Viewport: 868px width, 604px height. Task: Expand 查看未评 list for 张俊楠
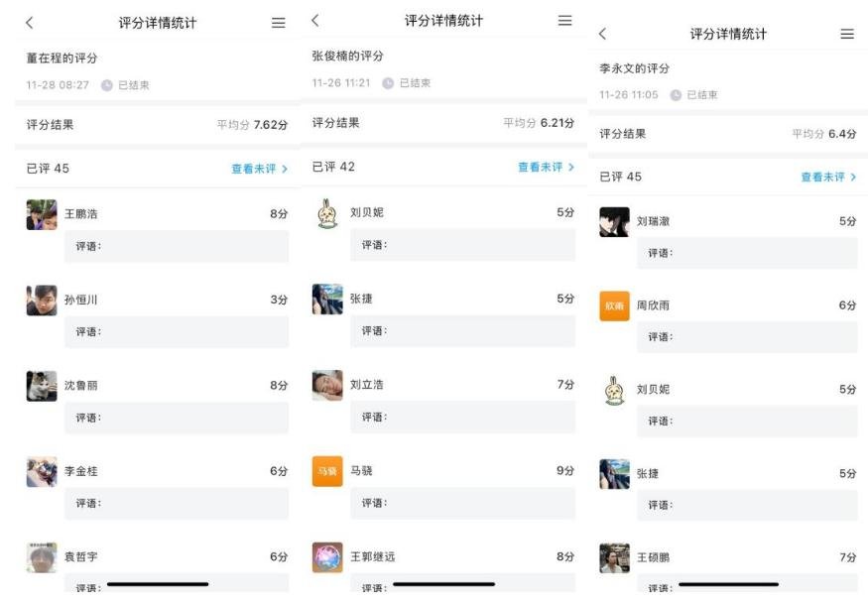tap(546, 167)
